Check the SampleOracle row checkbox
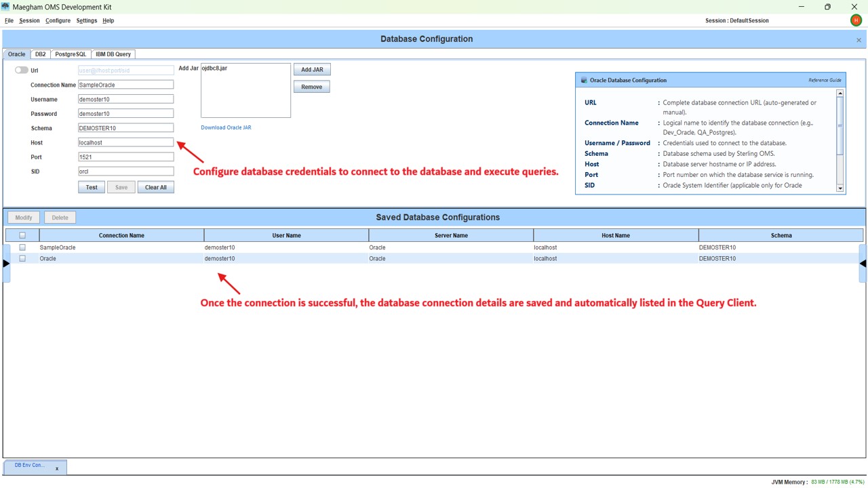 [22, 247]
